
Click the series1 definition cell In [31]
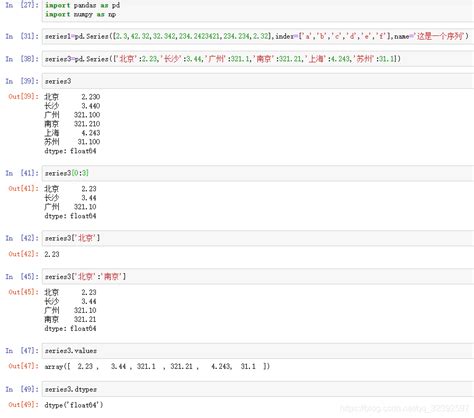(258, 36)
